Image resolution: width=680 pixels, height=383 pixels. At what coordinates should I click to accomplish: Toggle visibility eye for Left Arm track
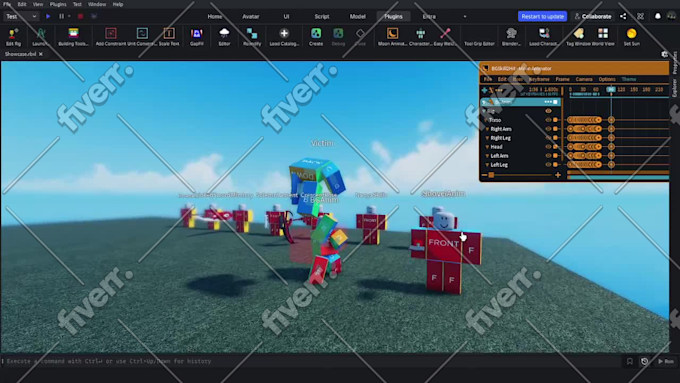point(548,156)
